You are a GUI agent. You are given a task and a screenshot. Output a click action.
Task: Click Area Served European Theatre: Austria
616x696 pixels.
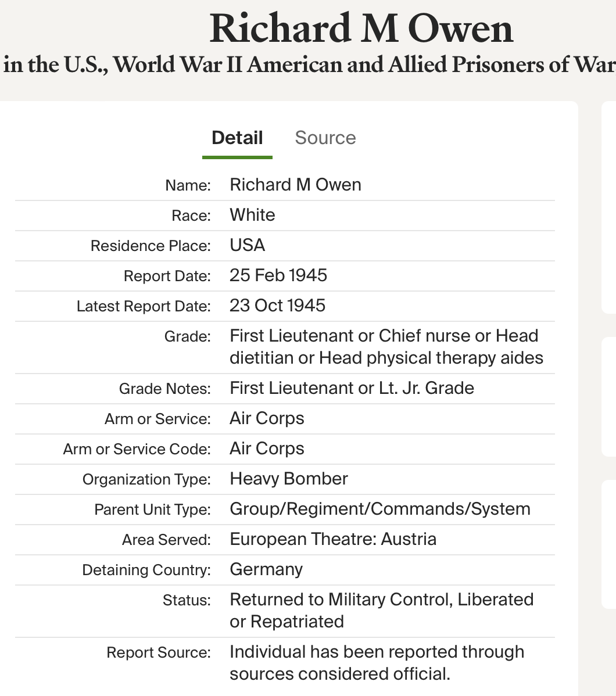click(x=333, y=539)
